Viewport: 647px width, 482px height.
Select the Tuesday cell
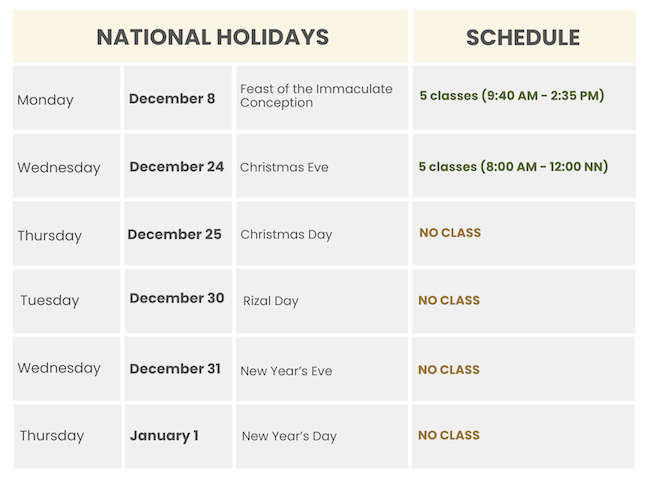coord(49,300)
